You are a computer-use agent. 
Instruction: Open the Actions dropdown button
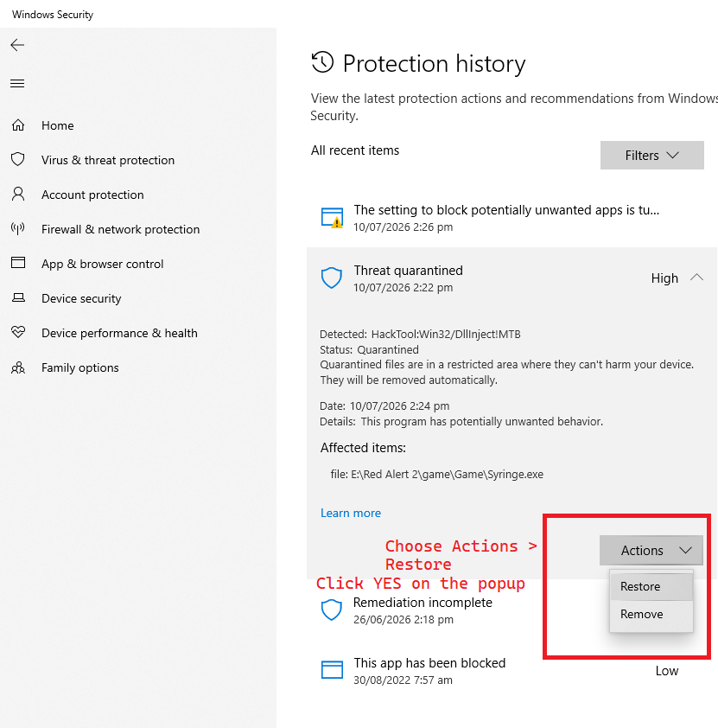(651, 550)
